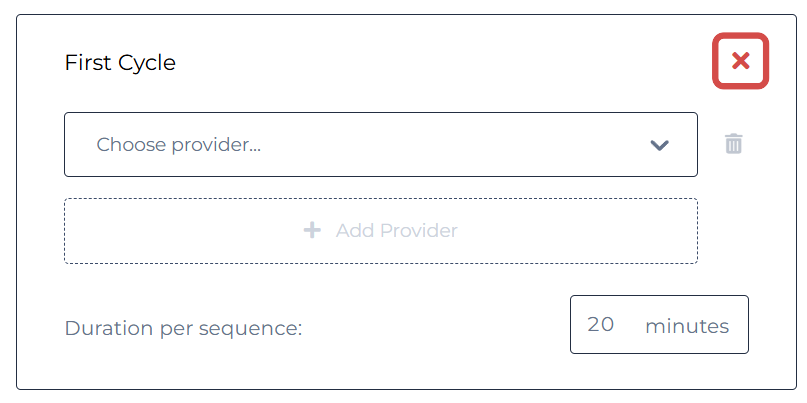Open the Choose provider dropdown
This screenshot has width=807, height=403.
point(381,145)
